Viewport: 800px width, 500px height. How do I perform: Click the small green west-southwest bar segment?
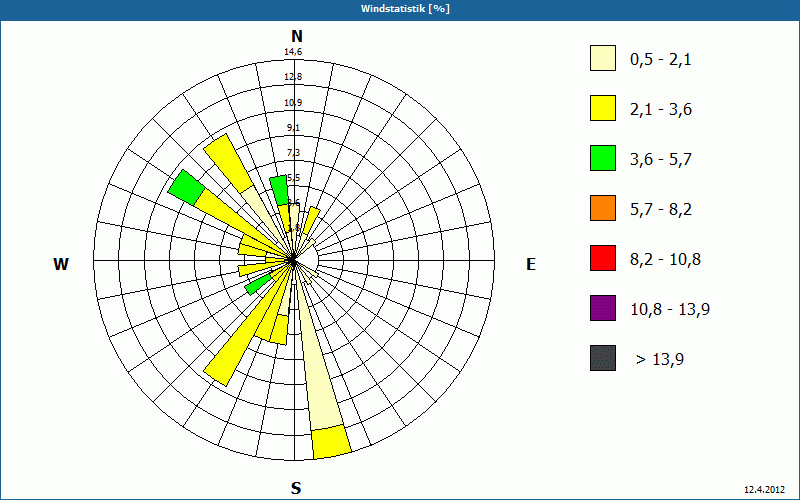(258, 284)
